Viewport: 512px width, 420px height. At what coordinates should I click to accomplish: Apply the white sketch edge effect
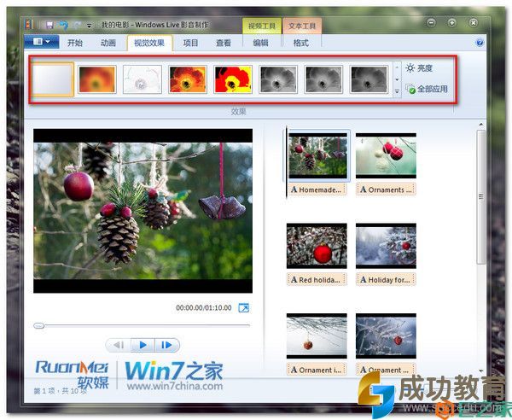[x=143, y=79]
